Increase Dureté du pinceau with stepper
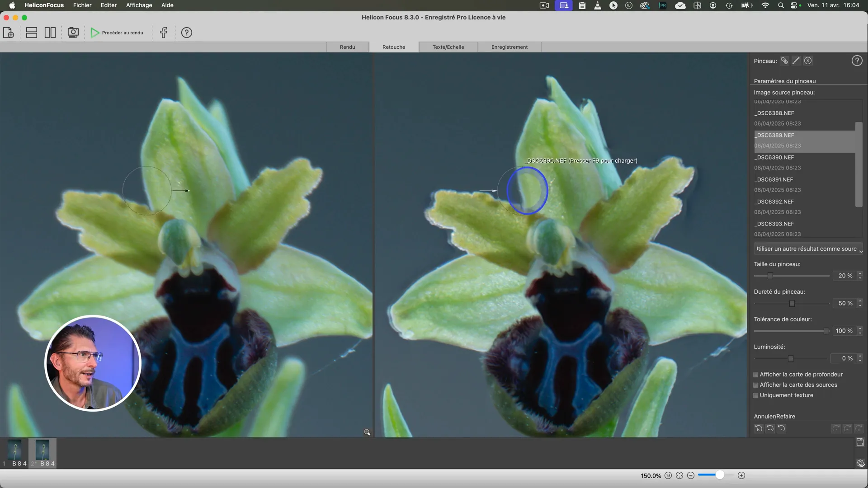The image size is (868, 488). coord(860,301)
